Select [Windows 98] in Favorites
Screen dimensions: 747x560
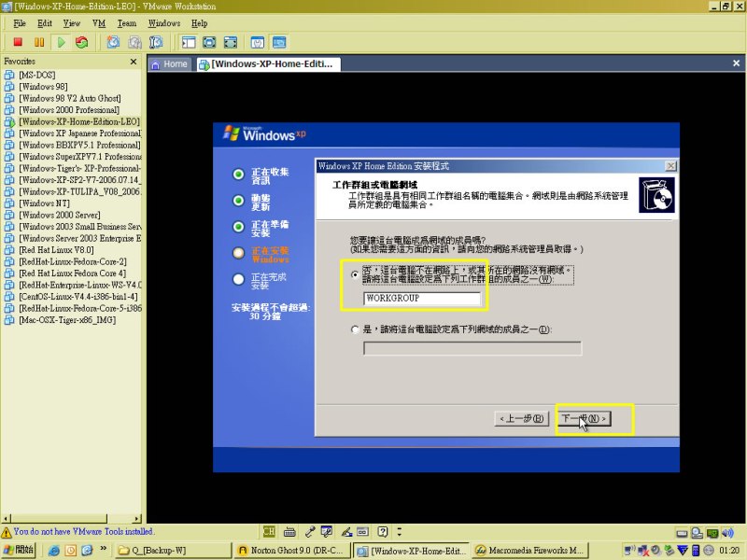pyautogui.click(x=43, y=87)
